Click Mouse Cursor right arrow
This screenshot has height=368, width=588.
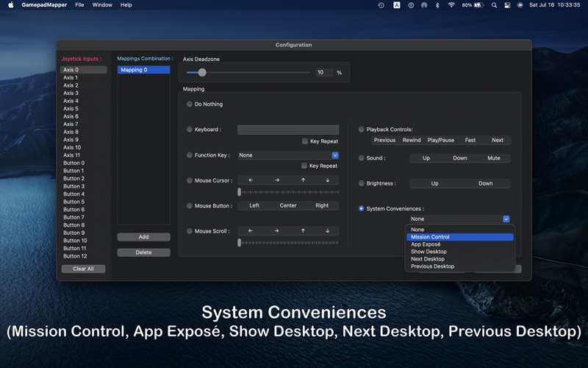pyautogui.click(x=277, y=180)
